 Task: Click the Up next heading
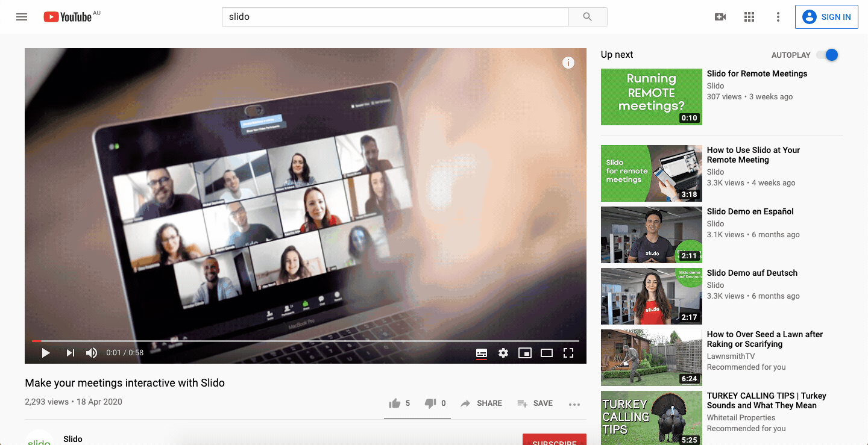[x=617, y=55]
